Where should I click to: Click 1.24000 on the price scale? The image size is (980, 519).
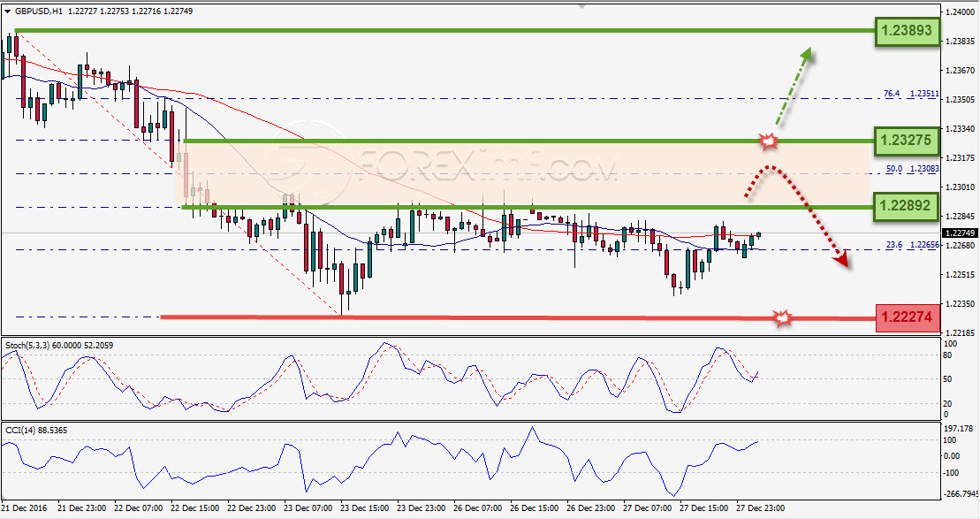[961, 11]
